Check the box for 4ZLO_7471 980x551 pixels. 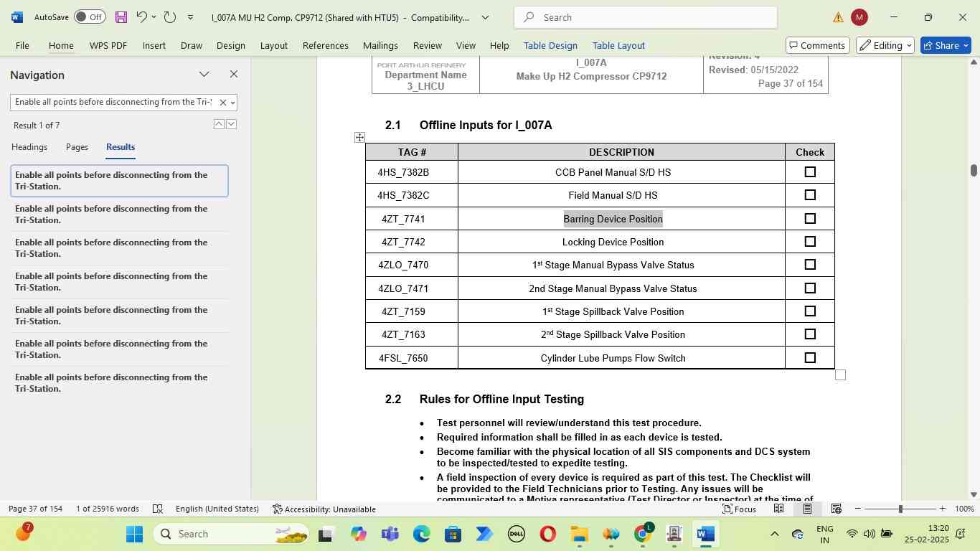click(810, 288)
